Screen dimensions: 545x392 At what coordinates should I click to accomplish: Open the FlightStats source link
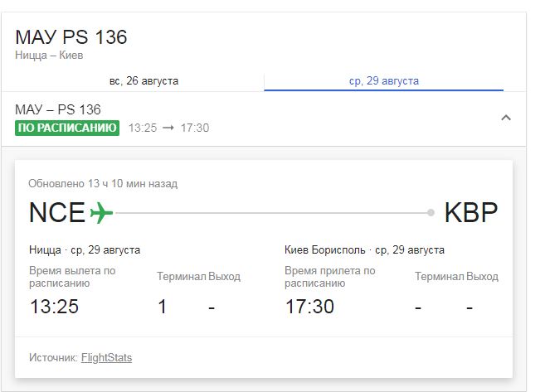[106, 358]
